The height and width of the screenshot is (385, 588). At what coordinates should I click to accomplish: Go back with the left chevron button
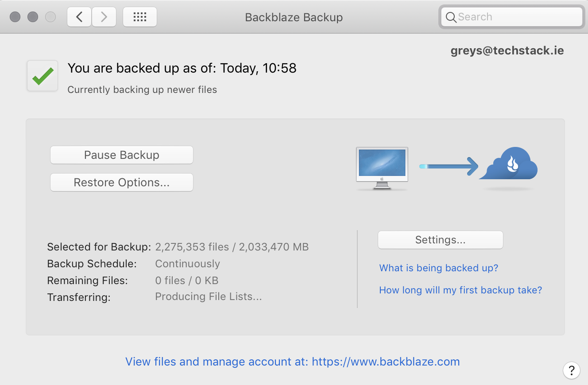pyautogui.click(x=79, y=17)
